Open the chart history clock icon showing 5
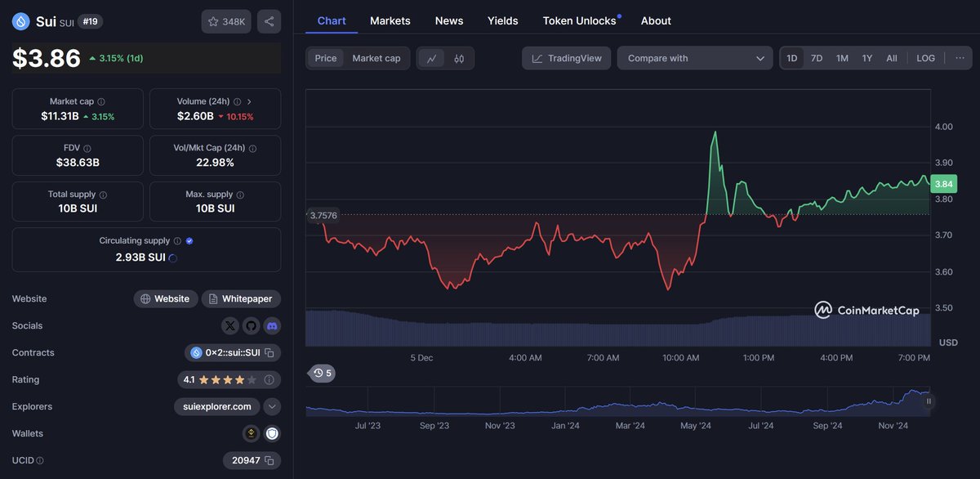Screen dimensions: 980x479 tap(321, 373)
